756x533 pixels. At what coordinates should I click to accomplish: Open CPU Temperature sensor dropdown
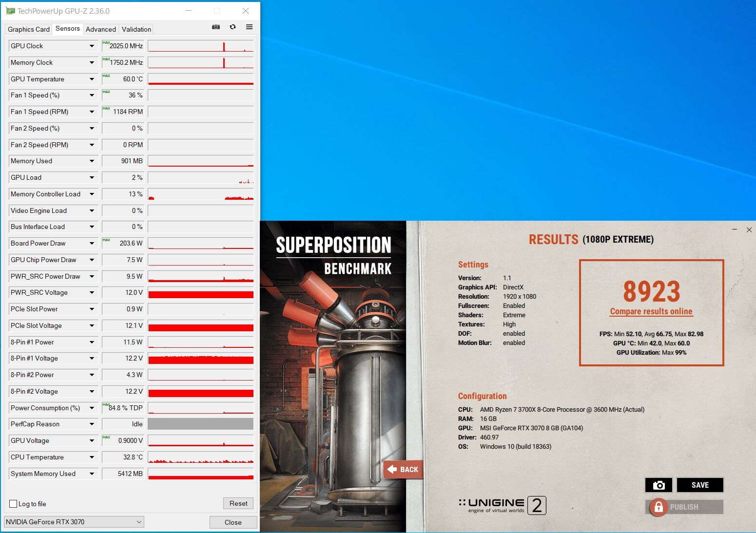pos(92,457)
